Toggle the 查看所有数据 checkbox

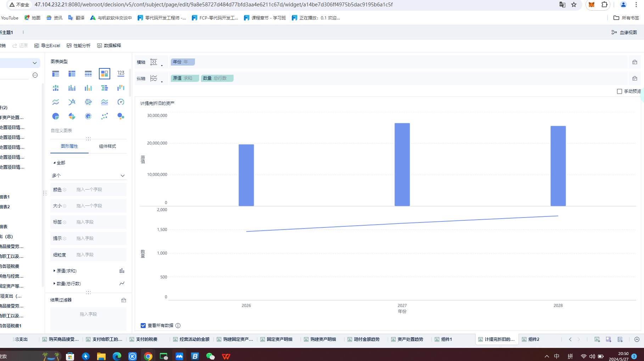(x=143, y=326)
